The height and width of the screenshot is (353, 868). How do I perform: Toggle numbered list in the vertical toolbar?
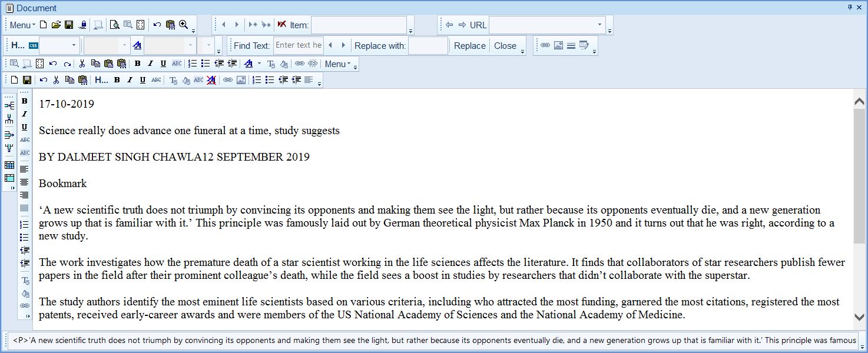click(24, 225)
